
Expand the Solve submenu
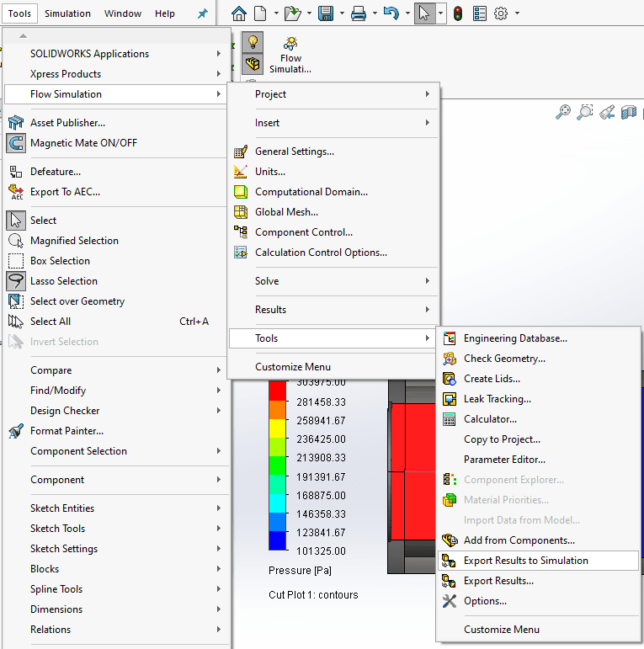click(333, 281)
